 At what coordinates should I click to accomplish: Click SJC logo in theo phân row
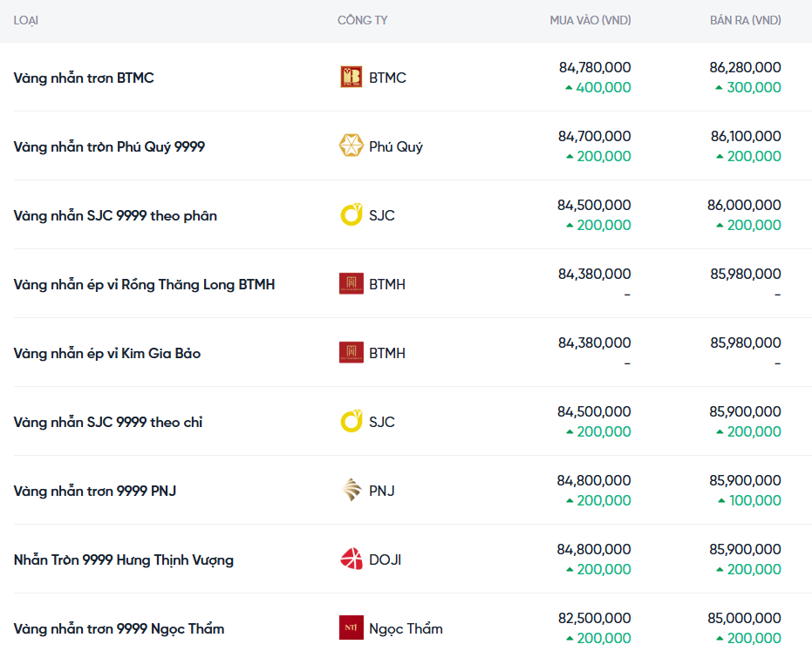351,215
